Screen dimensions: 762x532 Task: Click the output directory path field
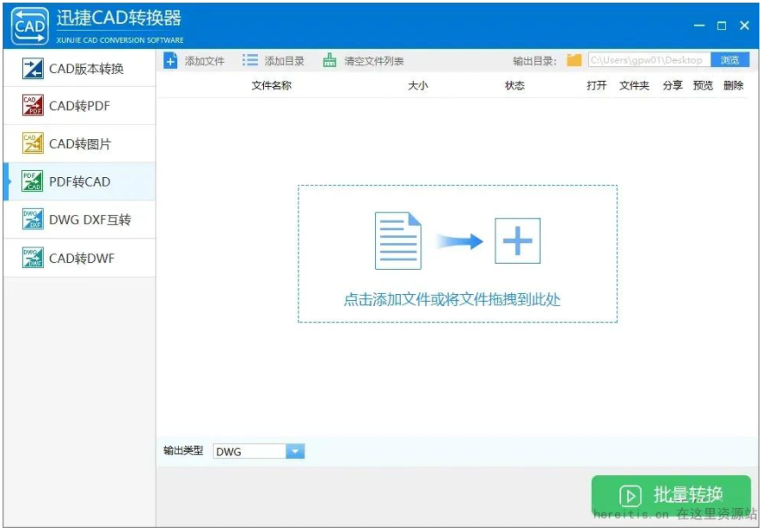pyautogui.click(x=649, y=60)
